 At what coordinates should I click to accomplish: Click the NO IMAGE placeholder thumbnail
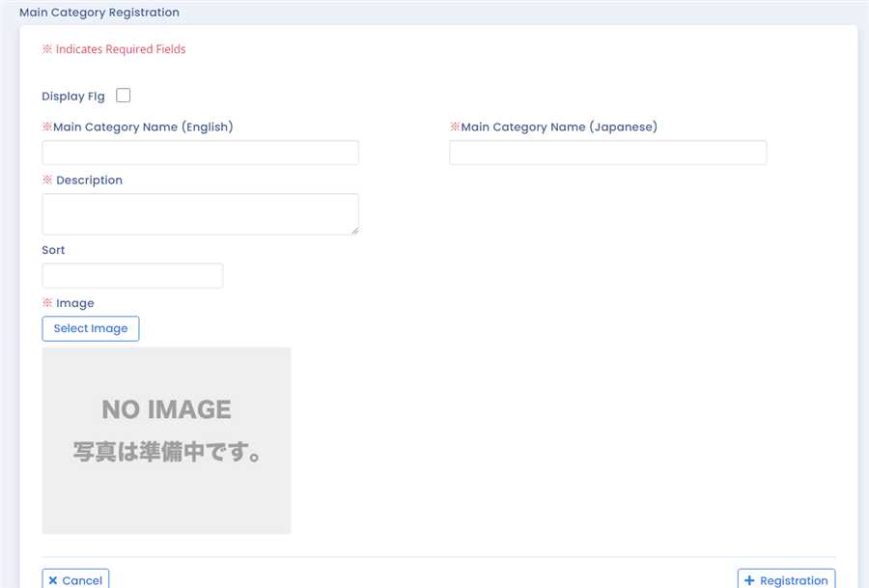point(166,440)
